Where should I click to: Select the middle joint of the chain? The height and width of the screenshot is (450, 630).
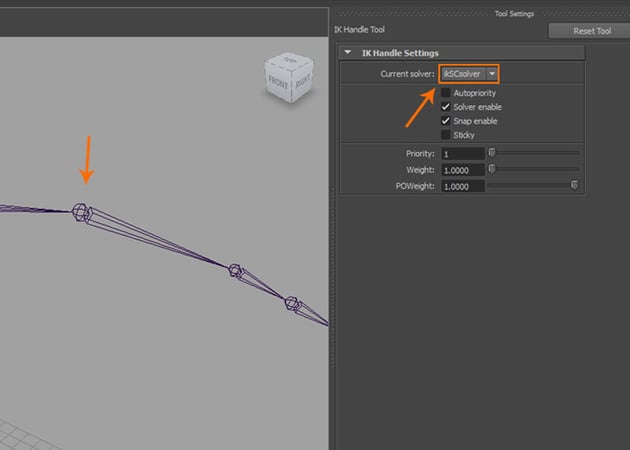tap(235, 270)
